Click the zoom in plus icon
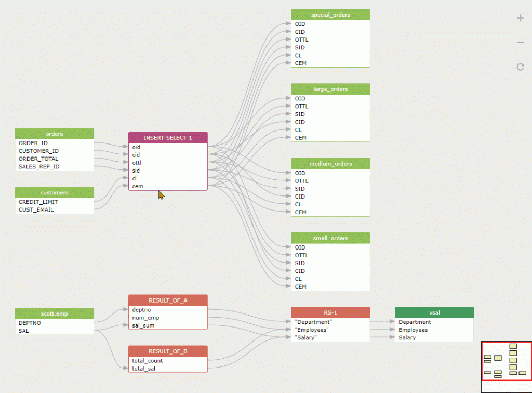532x393 pixels. 520,18
